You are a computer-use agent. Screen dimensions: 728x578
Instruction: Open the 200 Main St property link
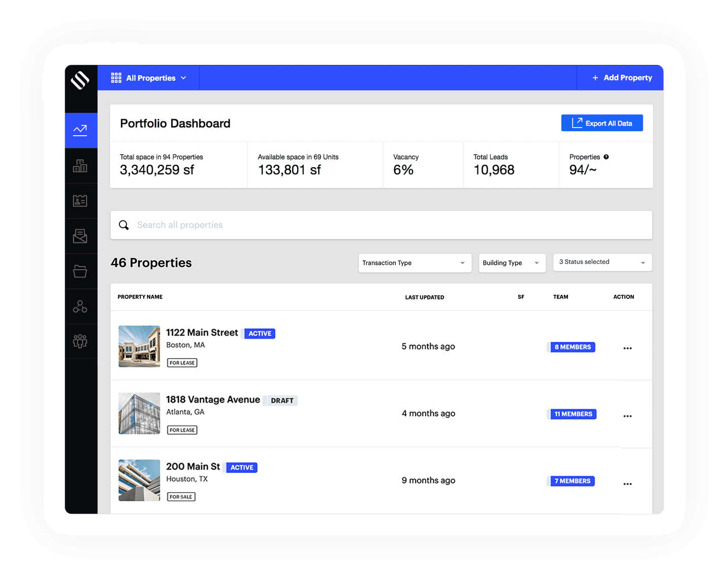coord(193,467)
